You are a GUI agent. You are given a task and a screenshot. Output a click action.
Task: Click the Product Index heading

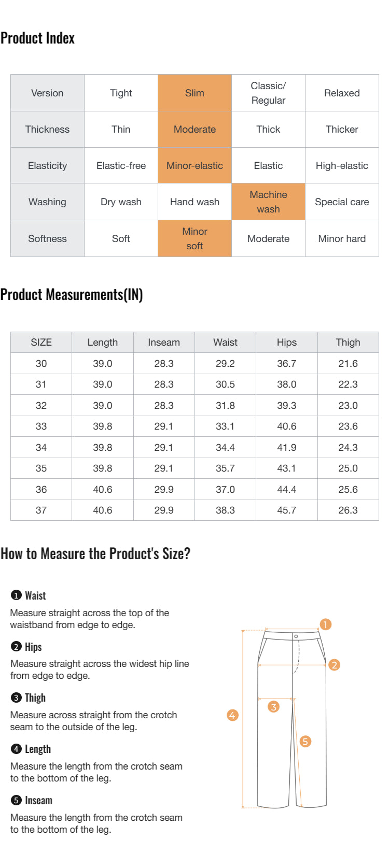tap(37, 38)
